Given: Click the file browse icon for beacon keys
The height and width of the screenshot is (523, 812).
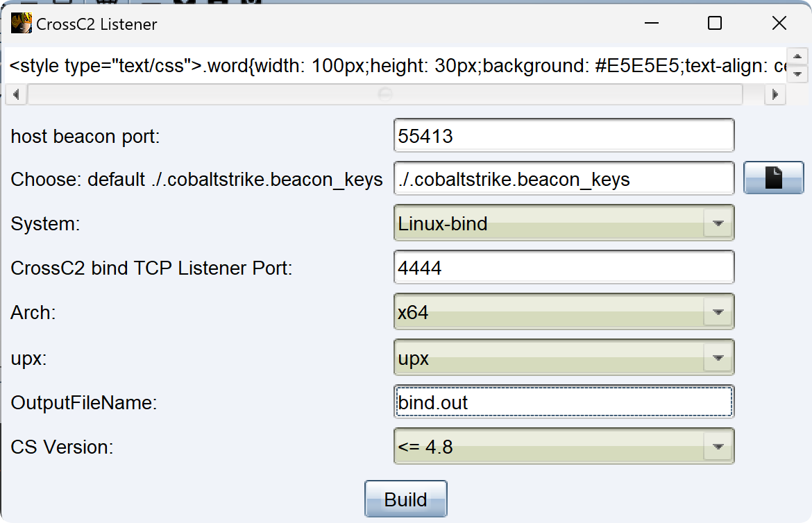Looking at the screenshot, I should coord(774,178).
